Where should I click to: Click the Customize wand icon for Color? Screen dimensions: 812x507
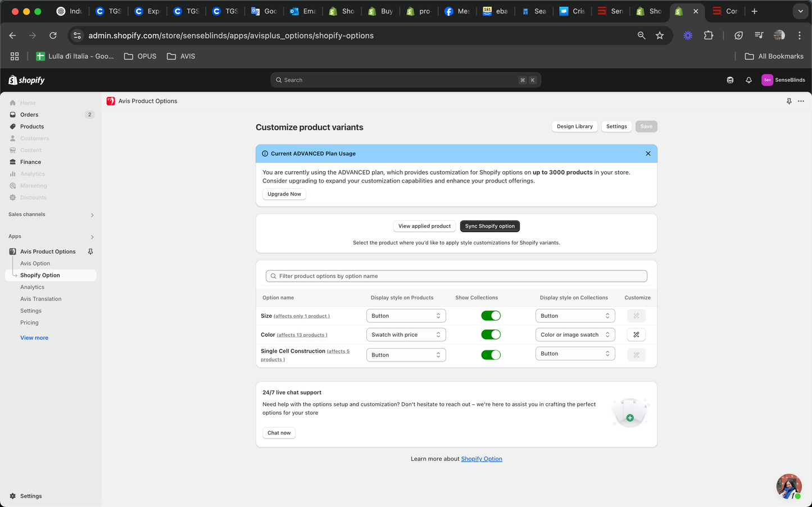636,335
